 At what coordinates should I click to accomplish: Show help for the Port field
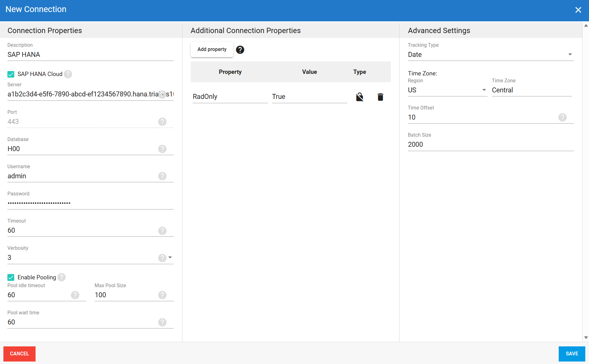[162, 122]
